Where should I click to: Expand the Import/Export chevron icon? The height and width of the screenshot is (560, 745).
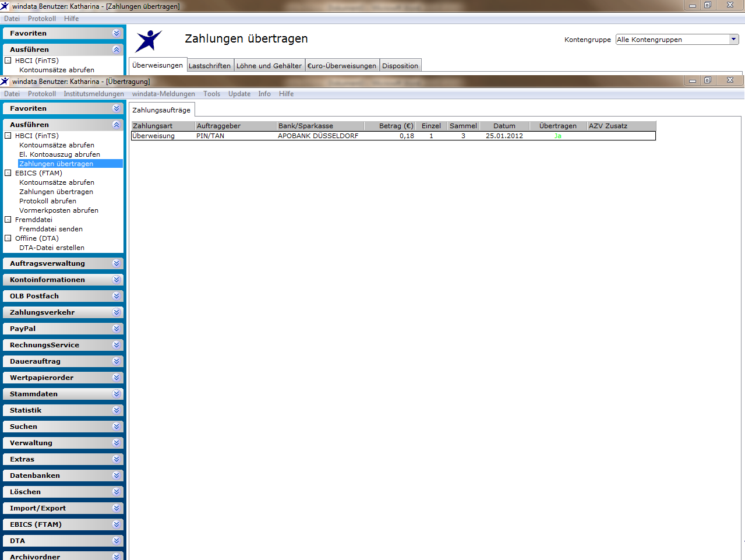[x=116, y=508]
